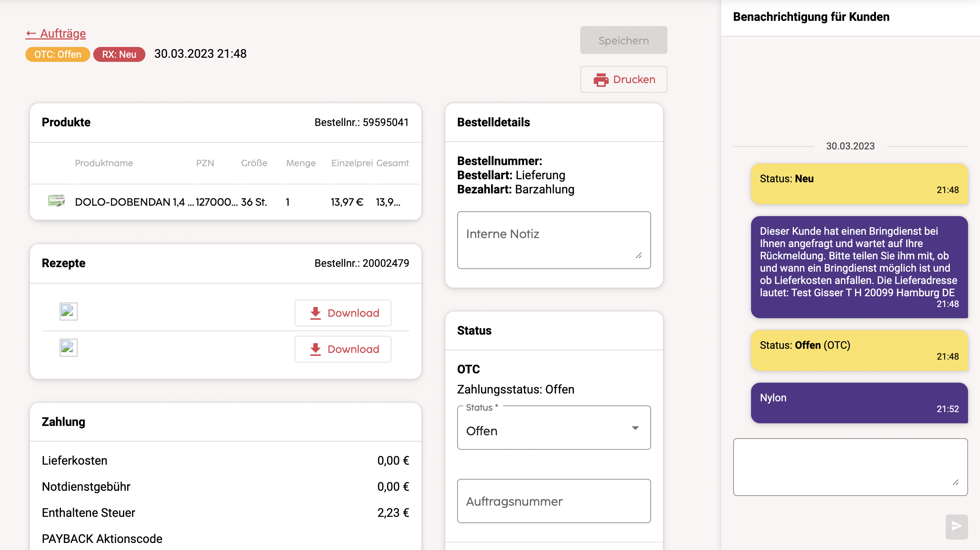Click the send message arrow icon

click(957, 526)
